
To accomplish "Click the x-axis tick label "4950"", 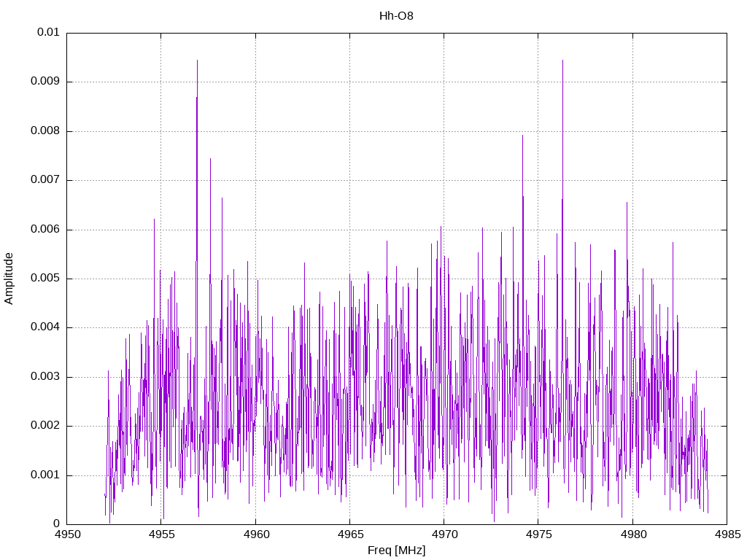I will pyautogui.click(x=67, y=534).
